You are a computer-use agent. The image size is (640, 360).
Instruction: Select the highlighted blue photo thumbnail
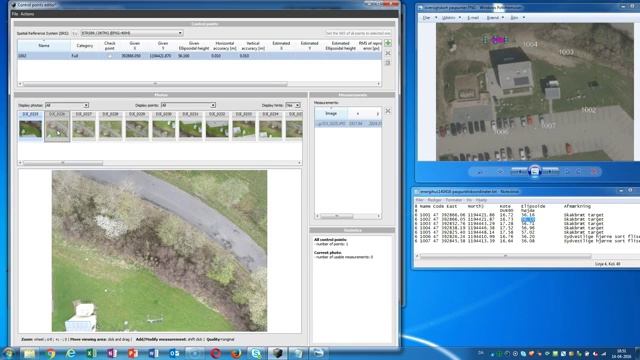point(30,127)
